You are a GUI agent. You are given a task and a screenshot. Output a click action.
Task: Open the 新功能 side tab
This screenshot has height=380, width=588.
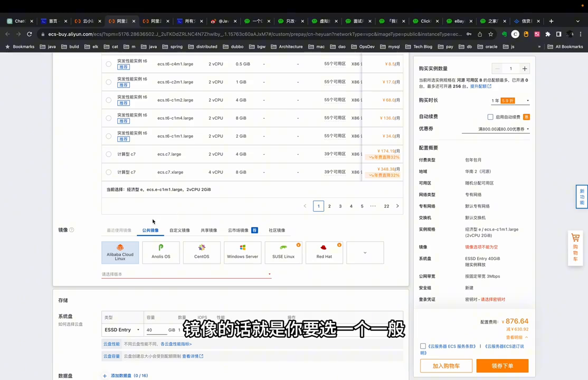(x=582, y=196)
